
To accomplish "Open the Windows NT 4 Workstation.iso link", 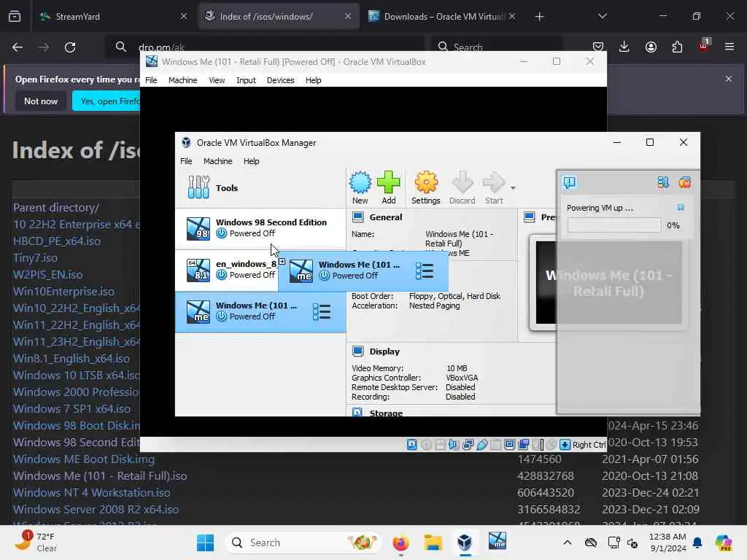I will 91,492.
